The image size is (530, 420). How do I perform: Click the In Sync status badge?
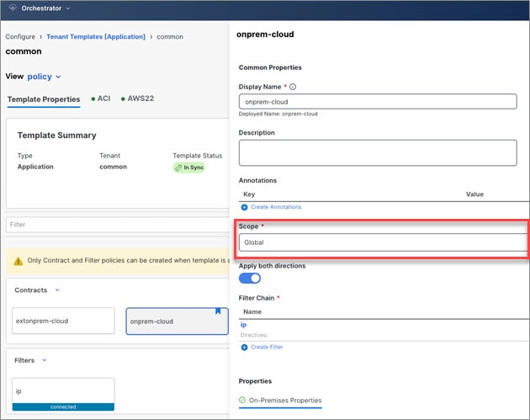click(x=189, y=167)
